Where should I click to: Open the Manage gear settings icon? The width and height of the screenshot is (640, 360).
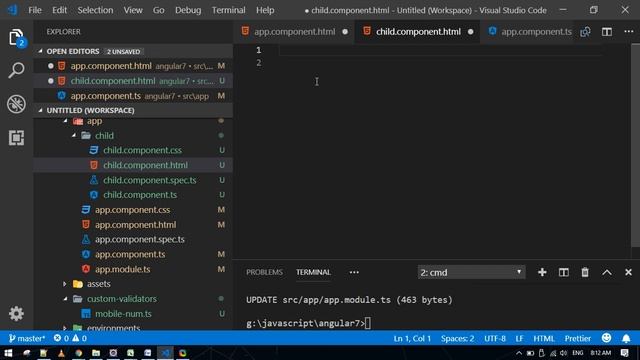[x=16, y=313]
